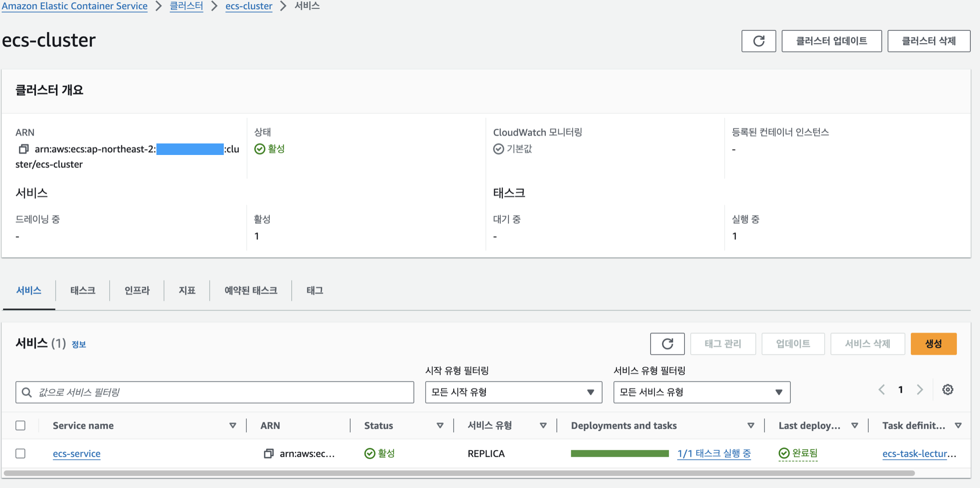The width and height of the screenshot is (980, 488).
Task: Click the orange 생성 button
Action: [933, 344]
